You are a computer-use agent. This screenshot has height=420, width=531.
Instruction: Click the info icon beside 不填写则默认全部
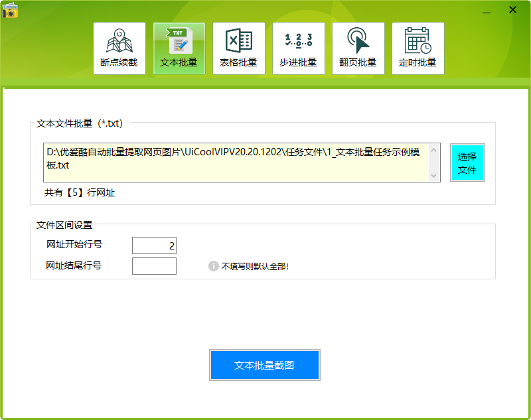click(x=213, y=266)
